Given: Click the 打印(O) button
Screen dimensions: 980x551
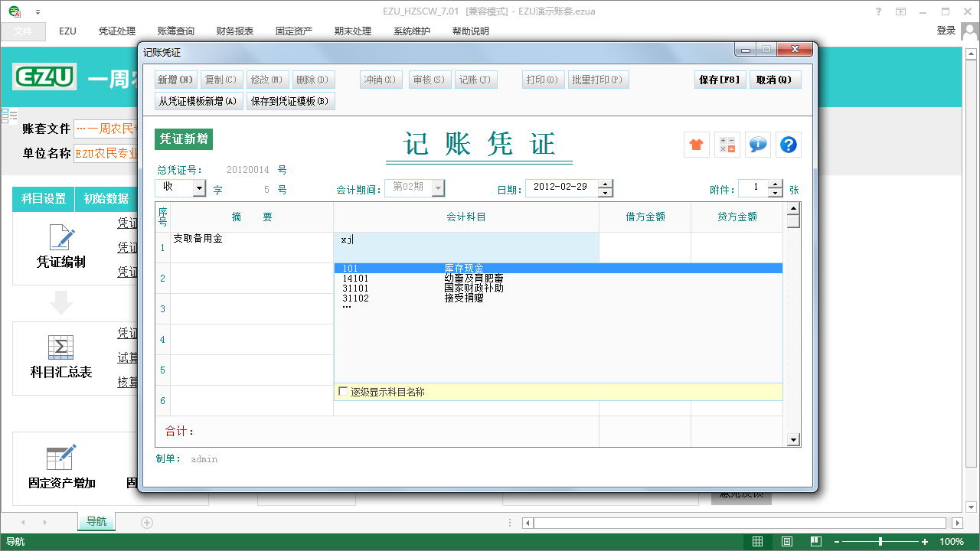Looking at the screenshot, I should pyautogui.click(x=544, y=80).
